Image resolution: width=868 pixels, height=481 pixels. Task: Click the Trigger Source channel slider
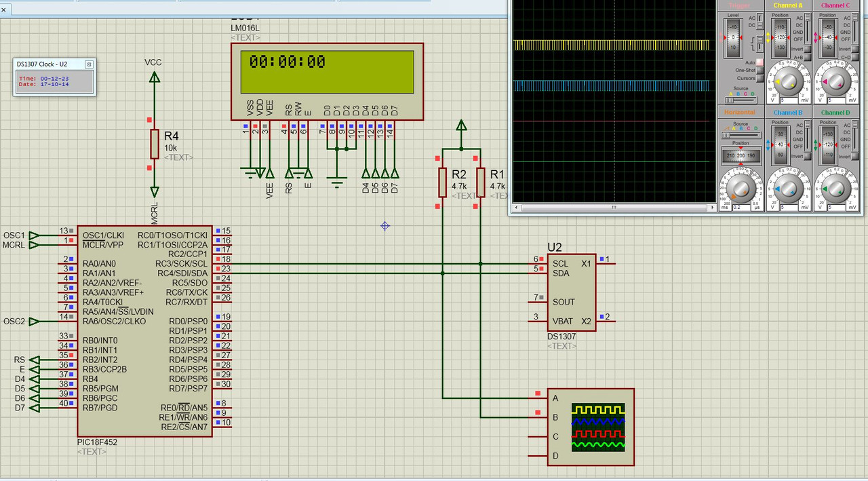pyautogui.click(x=741, y=100)
